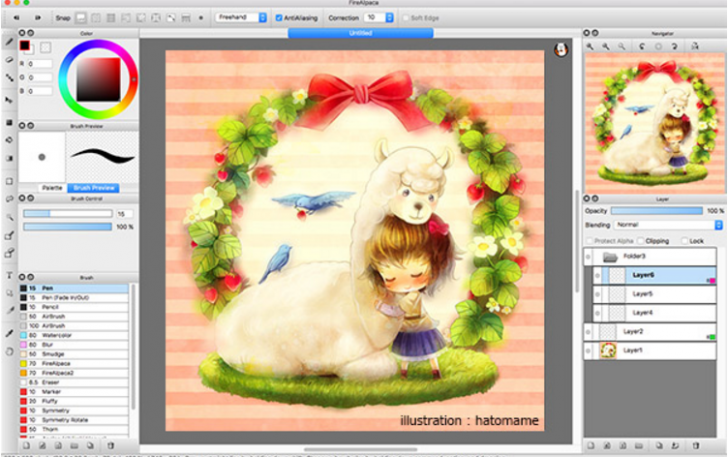Select the Watercolor brush

coord(73,335)
